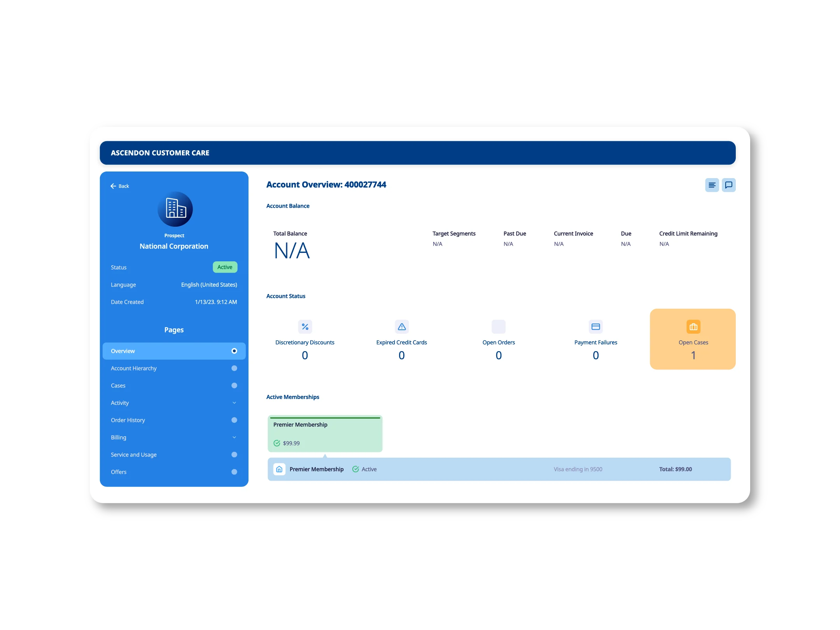This screenshot has width=840, height=630.
Task: Click the Payment Failures card icon
Action: point(595,327)
